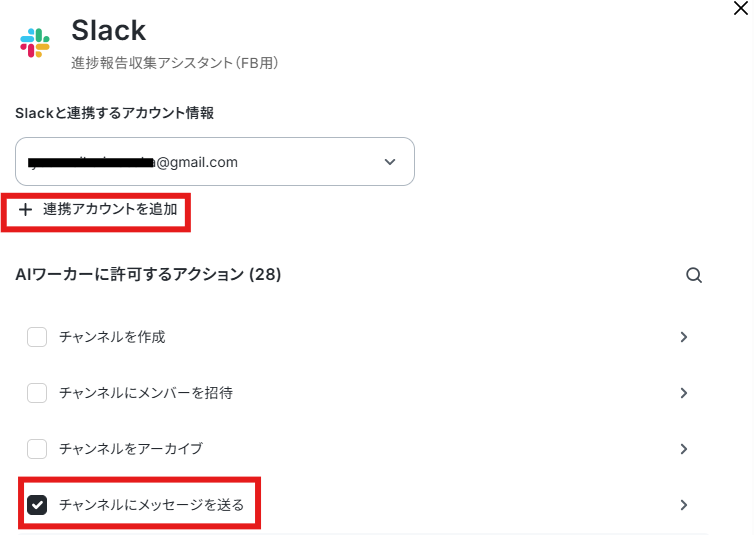Open the gmail.com account dropdown
The image size is (754, 535).
(x=215, y=162)
